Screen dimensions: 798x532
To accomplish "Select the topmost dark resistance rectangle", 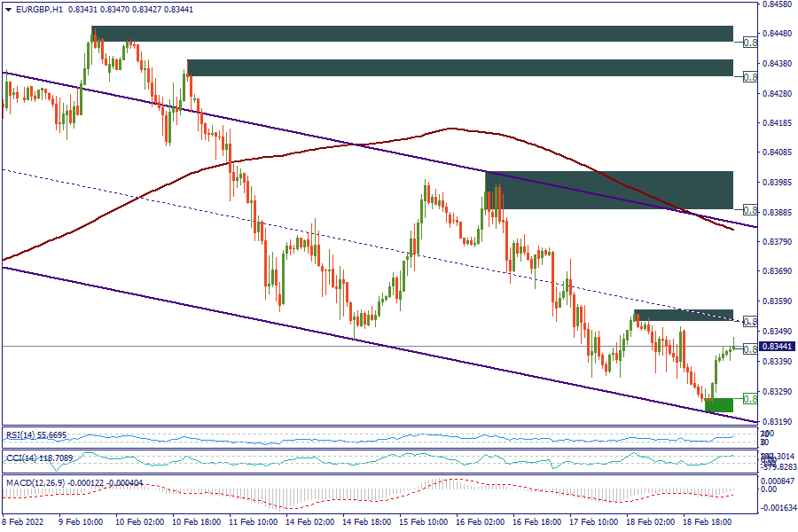I will 412,34.
